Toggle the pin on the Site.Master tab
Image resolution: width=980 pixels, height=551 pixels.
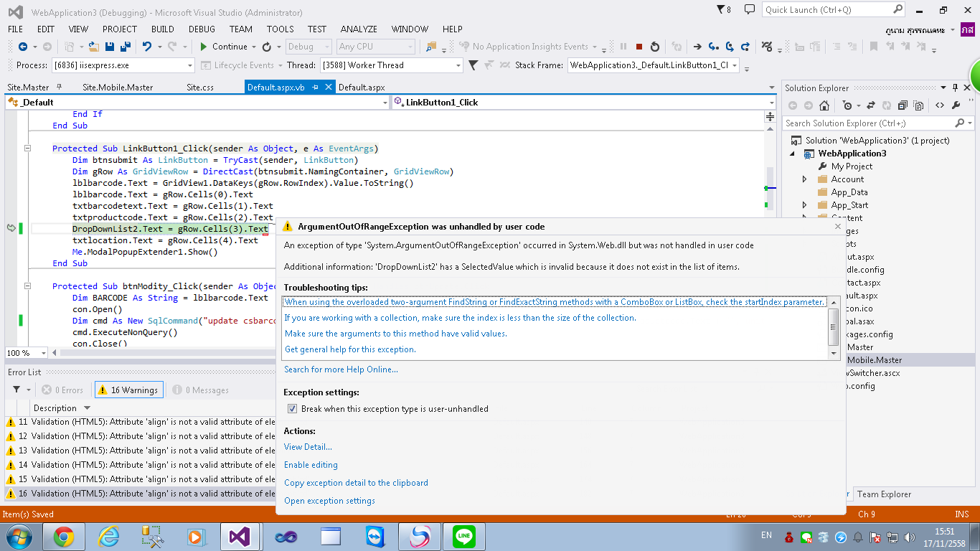(x=59, y=88)
